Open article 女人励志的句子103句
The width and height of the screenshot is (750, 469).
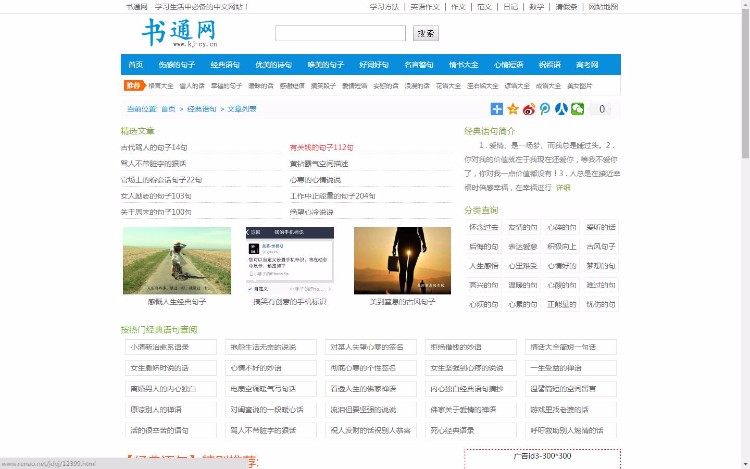156,196
